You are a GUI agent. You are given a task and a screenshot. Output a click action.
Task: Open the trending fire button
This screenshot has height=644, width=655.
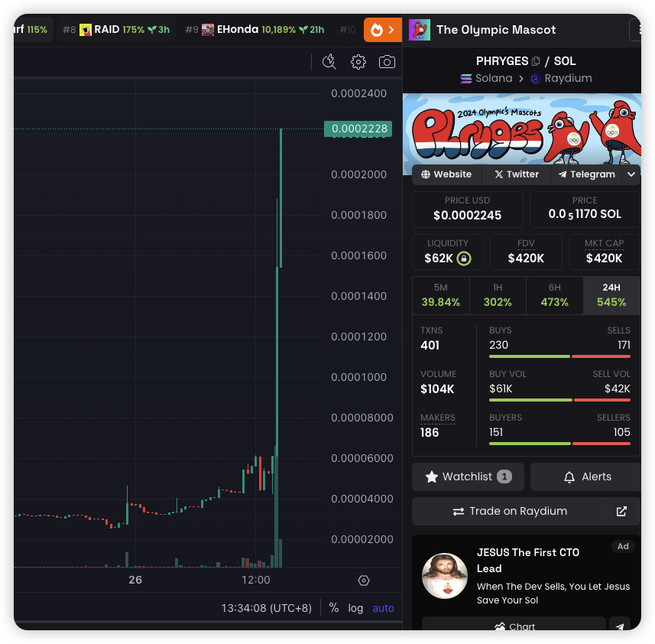(383, 30)
